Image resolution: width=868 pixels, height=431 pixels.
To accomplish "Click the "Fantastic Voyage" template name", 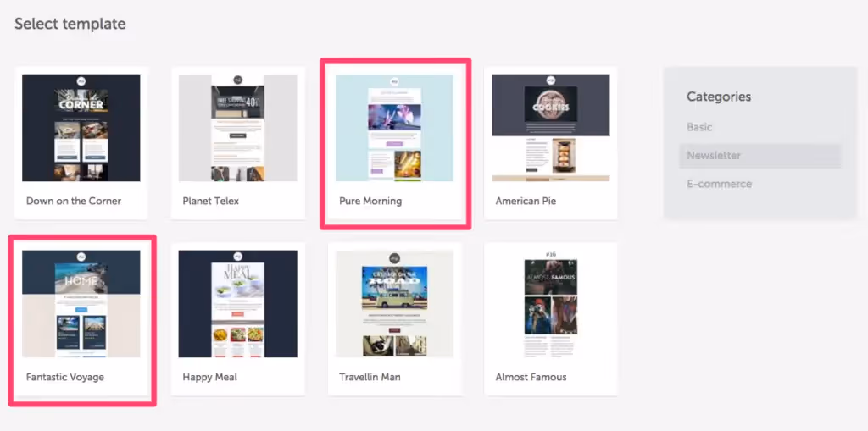I will click(65, 378).
